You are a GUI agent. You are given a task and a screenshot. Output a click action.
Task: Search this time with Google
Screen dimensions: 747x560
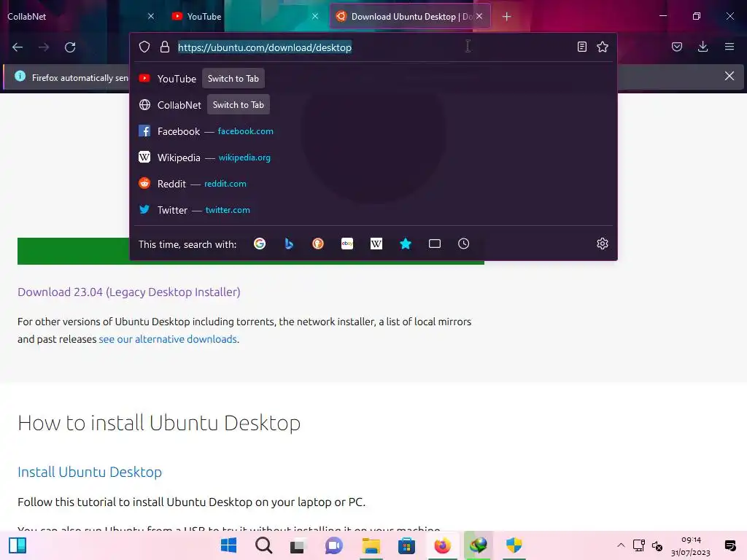point(260,244)
